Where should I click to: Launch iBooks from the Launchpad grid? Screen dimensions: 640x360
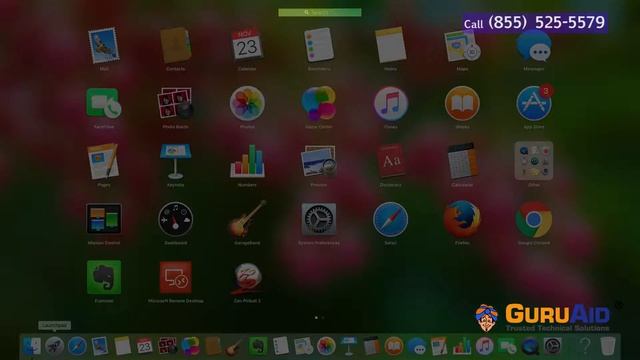(x=462, y=103)
